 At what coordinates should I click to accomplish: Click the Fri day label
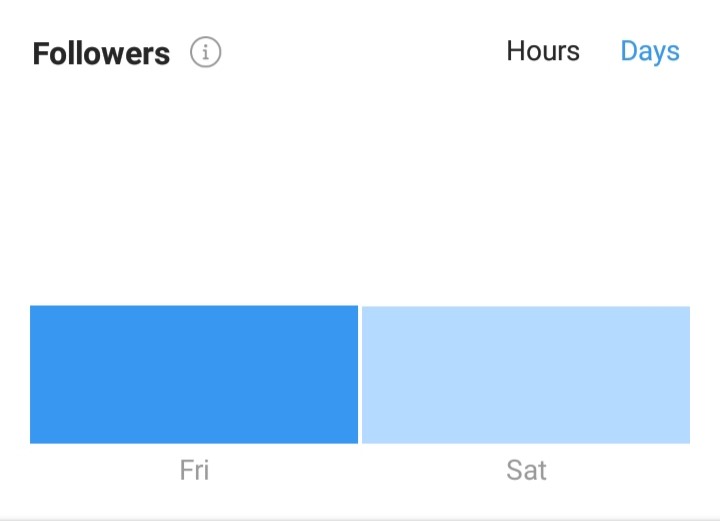pos(194,470)
